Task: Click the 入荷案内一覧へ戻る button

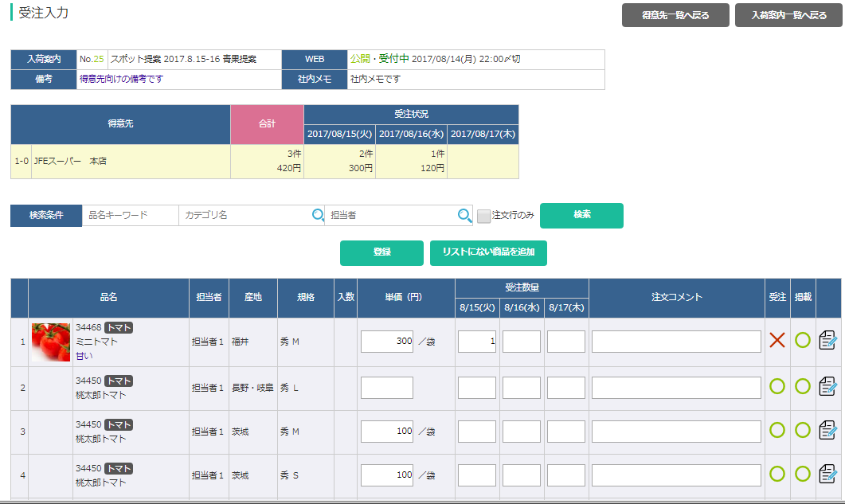Action: 788,15
